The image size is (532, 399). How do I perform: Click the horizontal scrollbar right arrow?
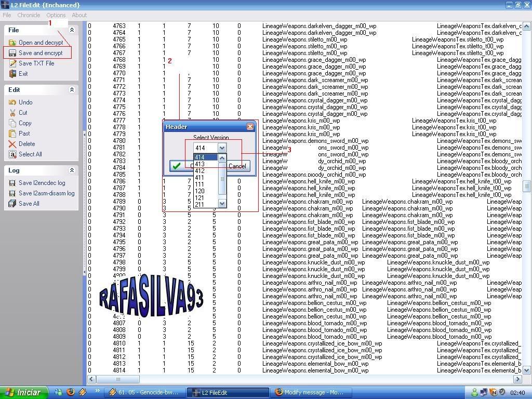pos(518,379)
